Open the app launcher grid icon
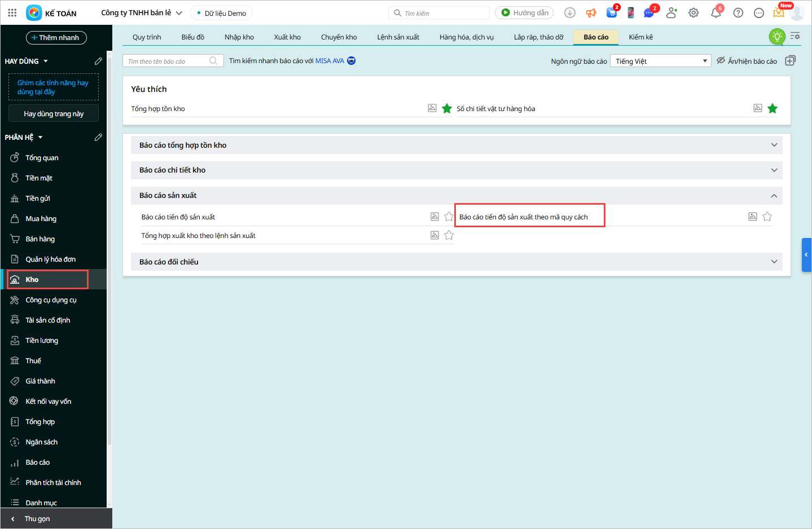The height and width of the screenshot is (529, 812). (x=12, y=12)
